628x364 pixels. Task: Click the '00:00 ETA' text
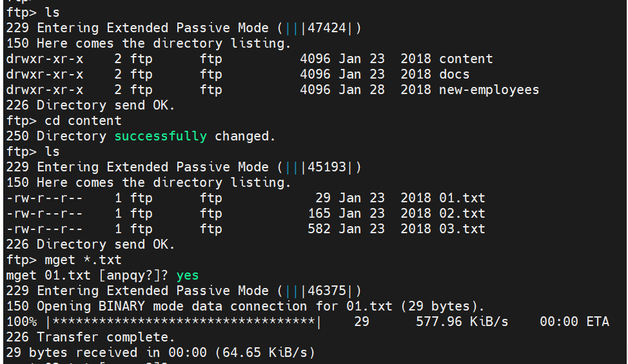pos(574,321)
